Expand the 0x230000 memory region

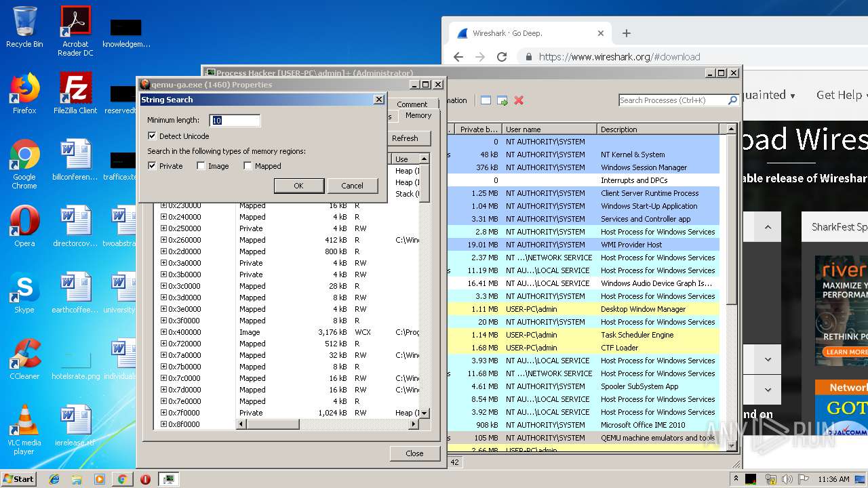coord(163,205)
